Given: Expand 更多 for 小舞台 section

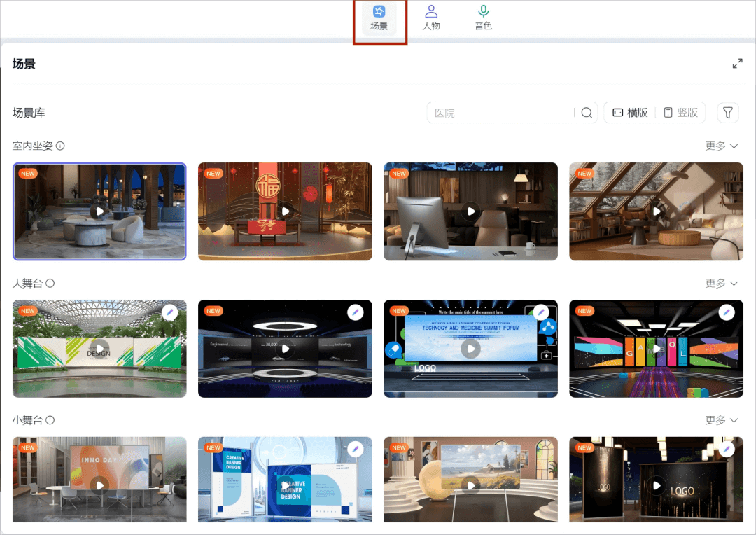Looking at the screenshot, I should tap(722, 421).
